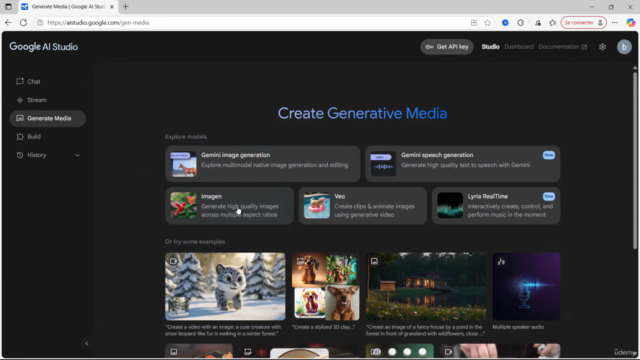
Task: Click the History clock icon
Action: 20,155
